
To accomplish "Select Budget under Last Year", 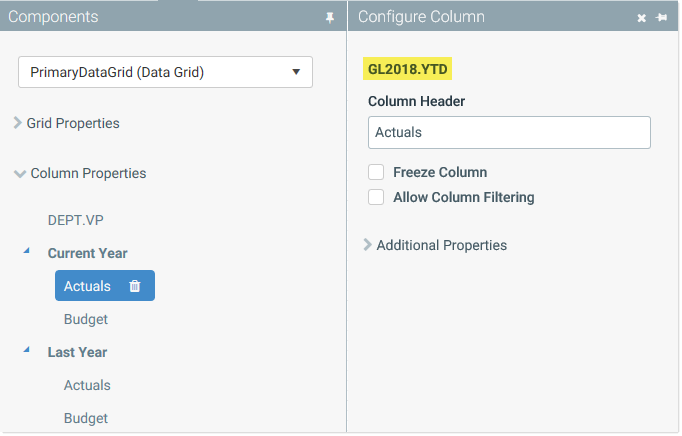I will (86, 418).
